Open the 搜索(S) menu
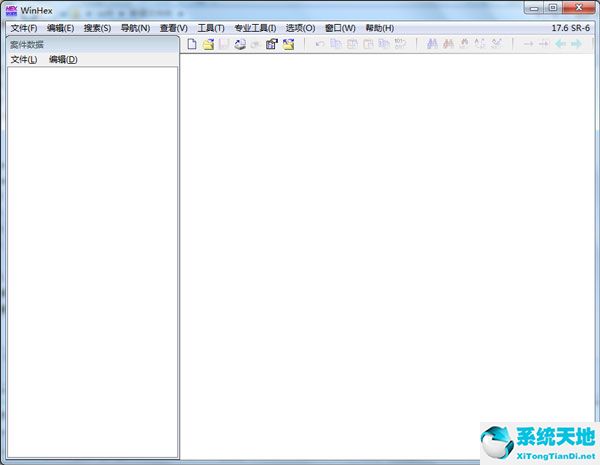 [98, 28]
